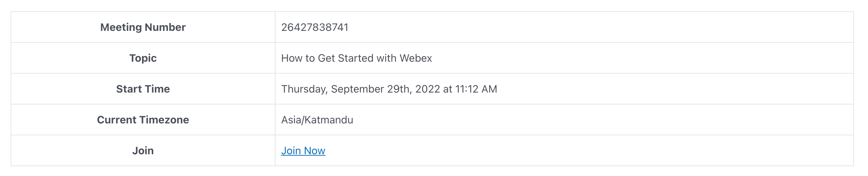Click the Join Now link

pos(303,151)
